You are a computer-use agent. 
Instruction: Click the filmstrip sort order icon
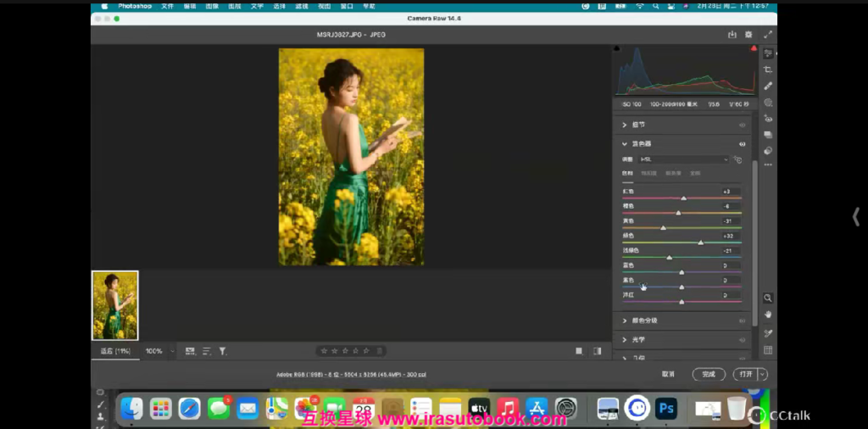(x=207, y=351)
